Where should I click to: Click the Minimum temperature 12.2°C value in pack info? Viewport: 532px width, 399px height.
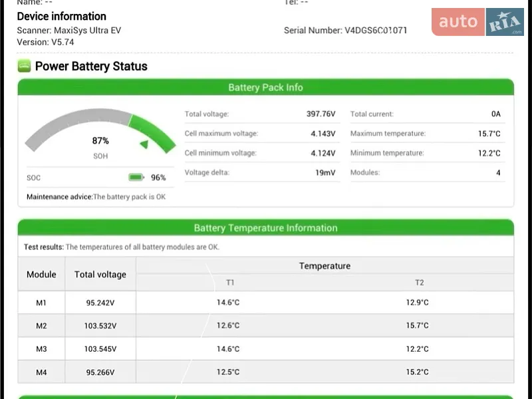[x=489, y=153]
